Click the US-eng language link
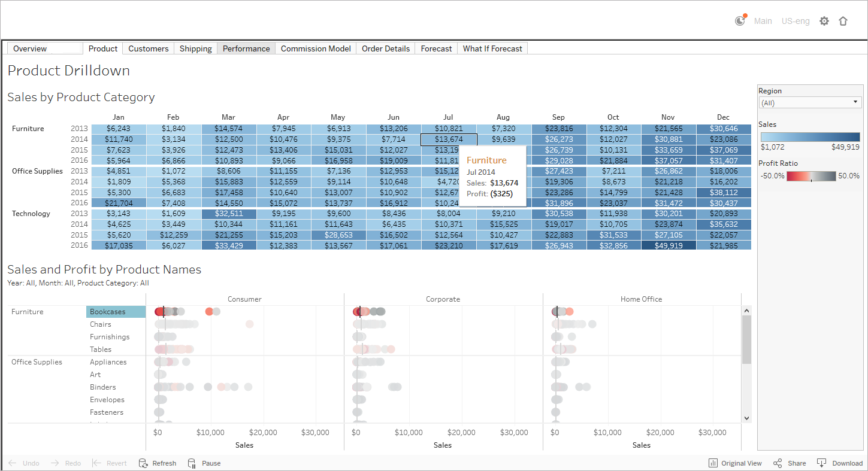The height and width of the screenshot is (471, 868). [x=796, y=21]
